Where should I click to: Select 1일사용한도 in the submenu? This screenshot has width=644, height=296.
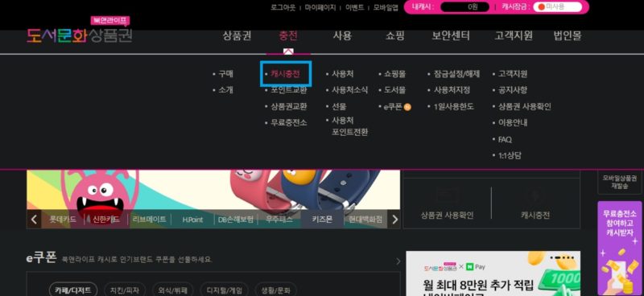(454, 106)
